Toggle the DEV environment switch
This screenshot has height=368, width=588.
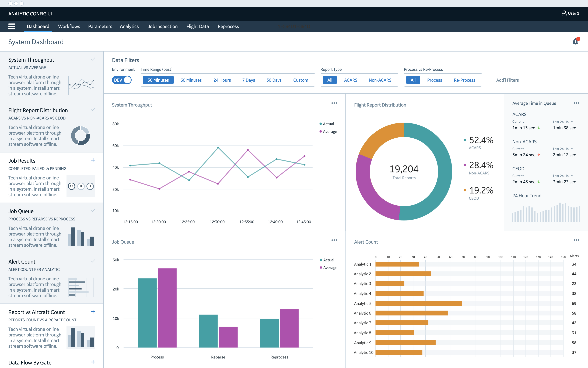(122, 80)
